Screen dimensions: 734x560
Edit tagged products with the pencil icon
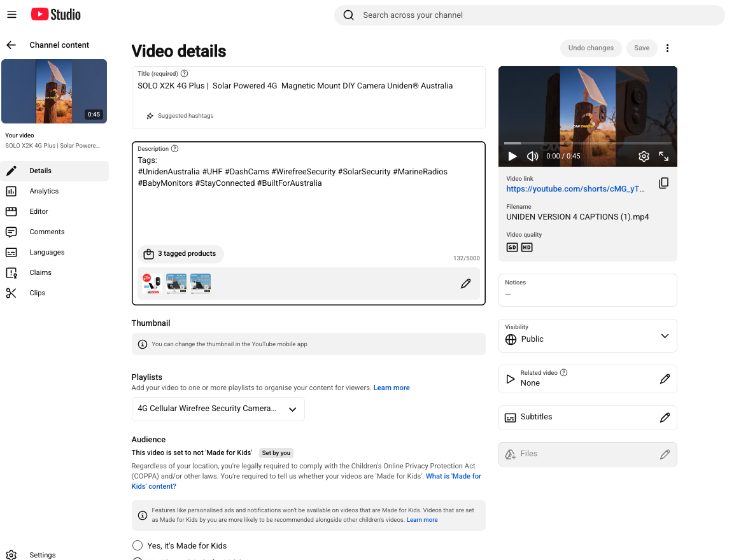466,284
